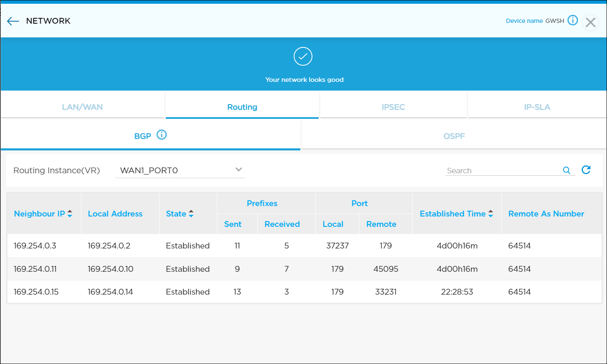607x364 pixels.
Task: Close the Network panel with X
Action: coord(590,22)
